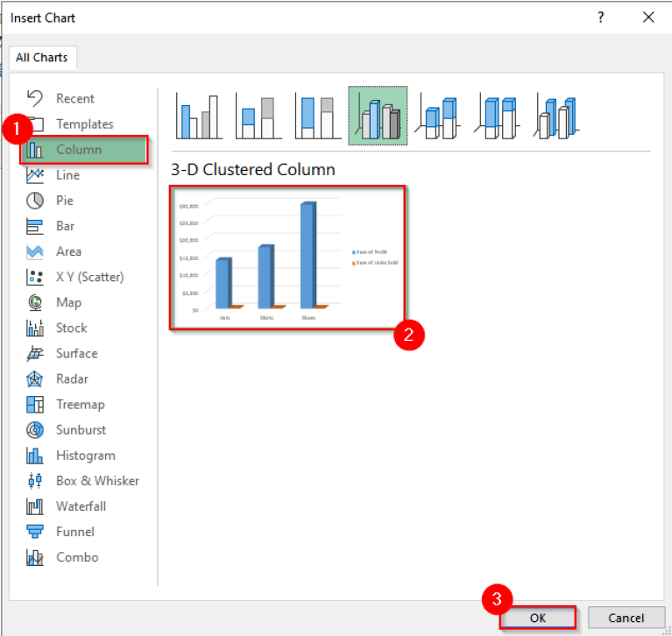Click the help question mark button
672x636 pixels.
click(x=601, y=17)
